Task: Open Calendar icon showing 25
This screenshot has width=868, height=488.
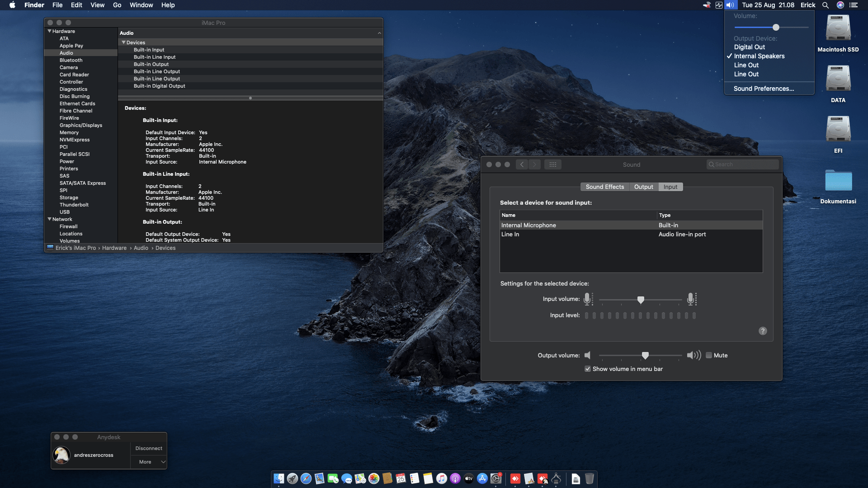Action: pos(401,479)
